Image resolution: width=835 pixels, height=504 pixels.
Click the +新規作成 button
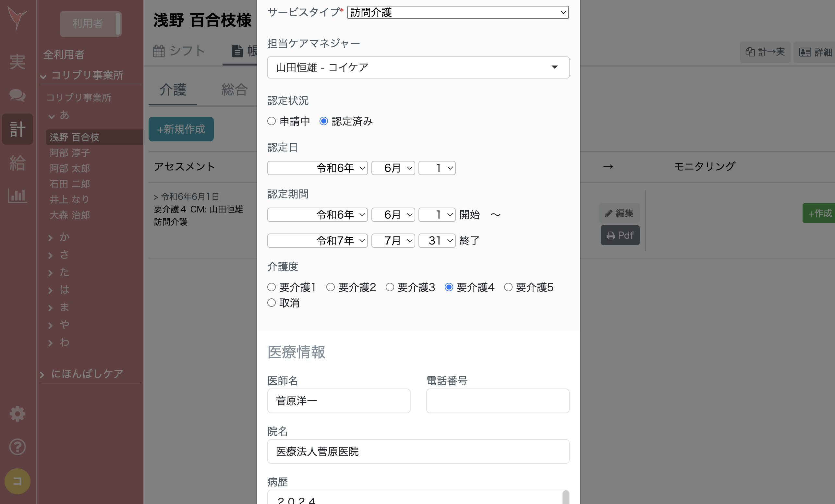pos(181,129)
